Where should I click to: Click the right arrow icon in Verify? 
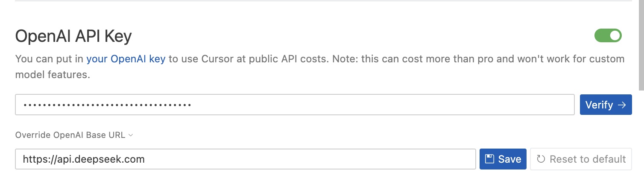[622, 105]
